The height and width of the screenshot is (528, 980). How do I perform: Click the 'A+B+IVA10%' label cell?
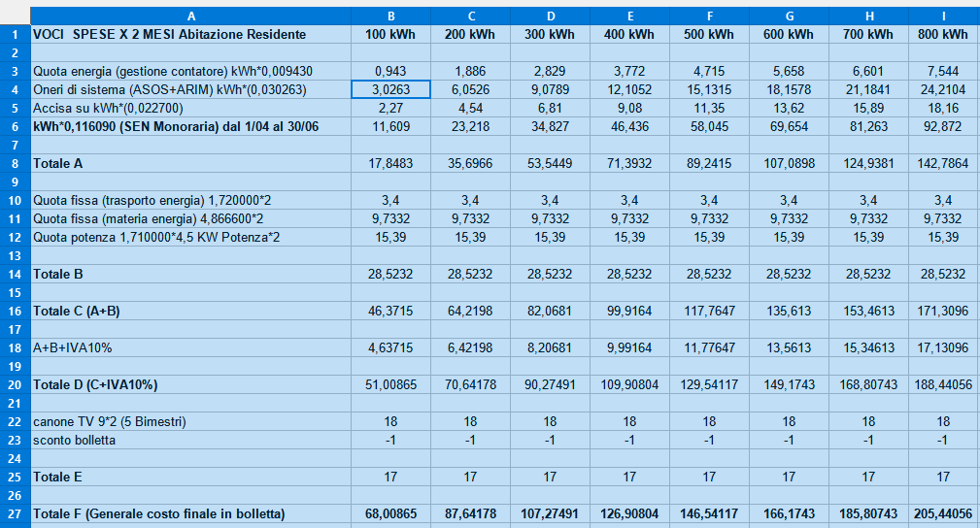point(190,348)
